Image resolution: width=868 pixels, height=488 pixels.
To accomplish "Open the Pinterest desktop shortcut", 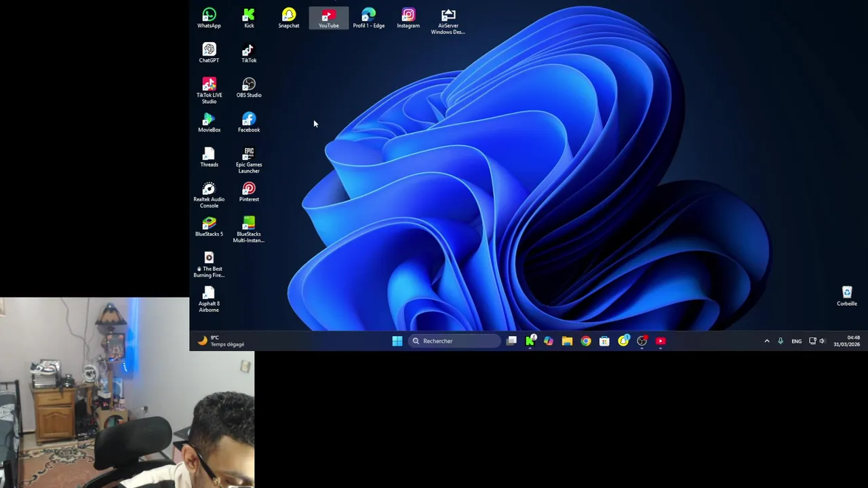I will click(249, 192).
